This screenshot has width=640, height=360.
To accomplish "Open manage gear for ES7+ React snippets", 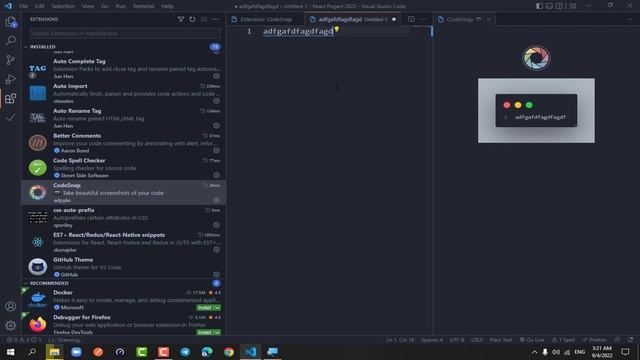I will coord(216,250).
